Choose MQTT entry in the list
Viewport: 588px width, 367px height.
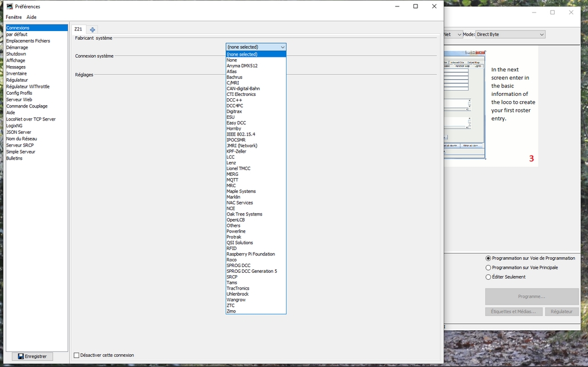[256, 180]
